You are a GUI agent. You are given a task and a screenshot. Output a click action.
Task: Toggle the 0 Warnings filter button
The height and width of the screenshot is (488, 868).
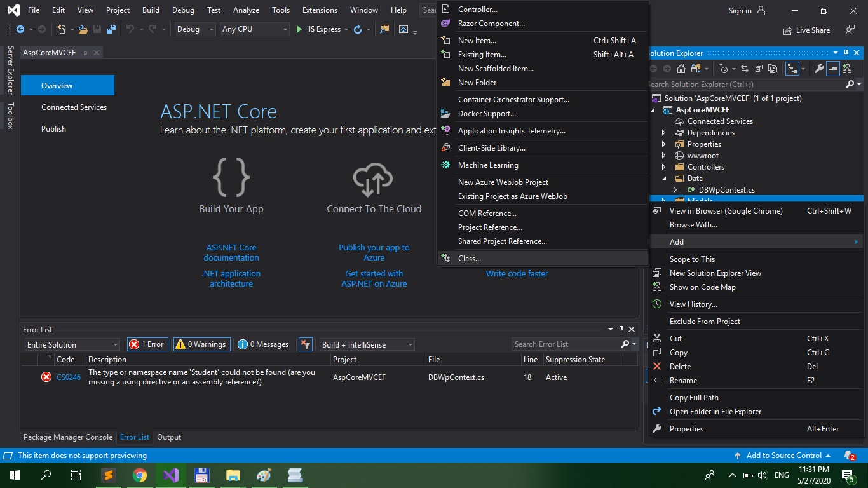tap(201, 344)
